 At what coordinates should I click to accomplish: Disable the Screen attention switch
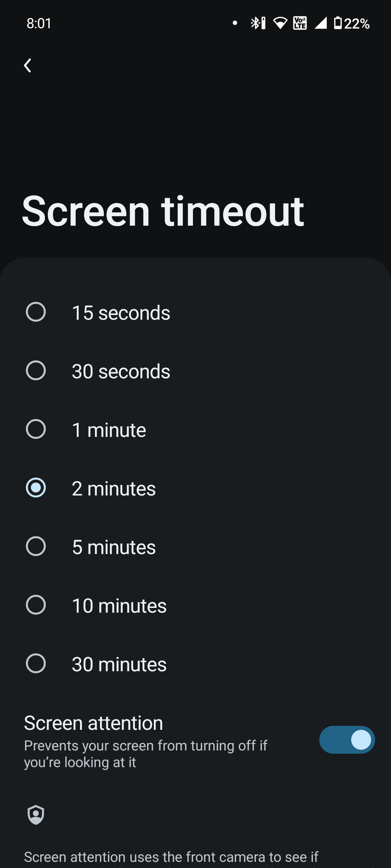pyautogui.click(x=347, y=740)
